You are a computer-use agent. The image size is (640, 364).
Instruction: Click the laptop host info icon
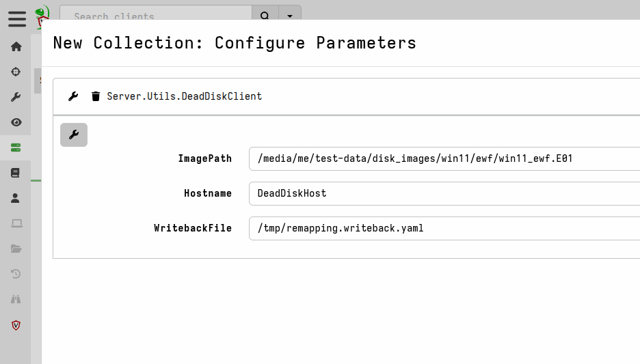point(16,223)
